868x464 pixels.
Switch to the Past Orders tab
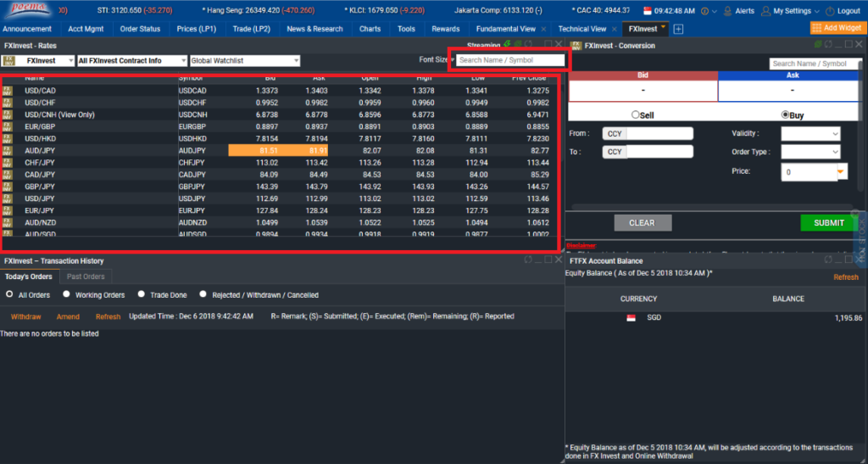[x=86, y=277]
